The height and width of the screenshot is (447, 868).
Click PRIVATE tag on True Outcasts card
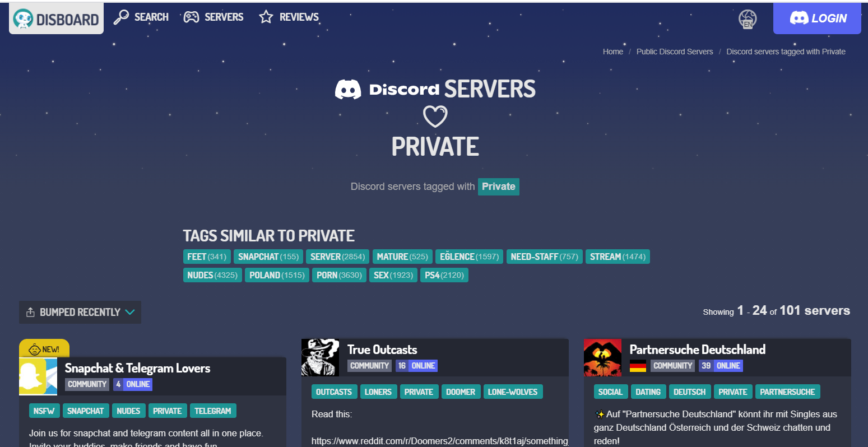click(x=419, y=392)
